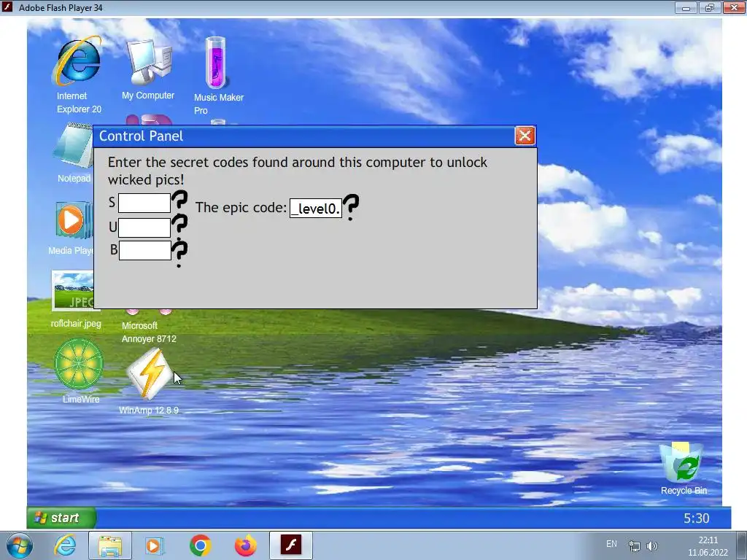747x560 pixels.
Task: Focus the U secret code field
Action: [144, 227]
